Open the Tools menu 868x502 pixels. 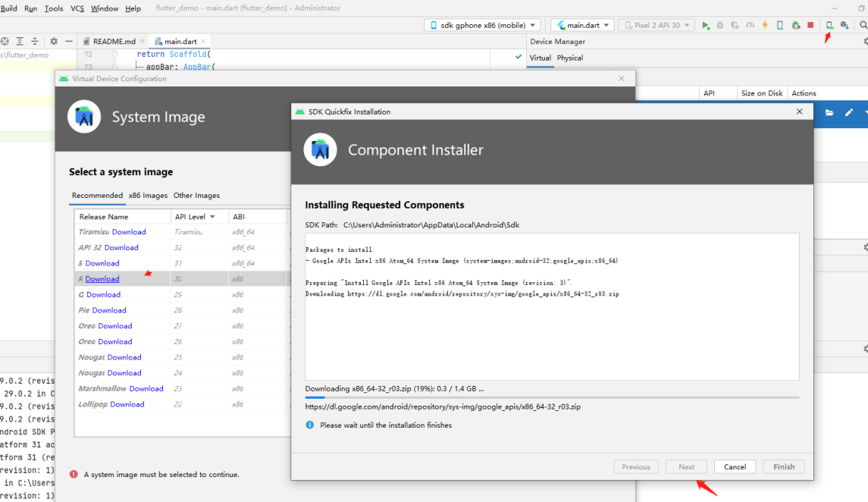pyautogui.click(x=54, y=8)
